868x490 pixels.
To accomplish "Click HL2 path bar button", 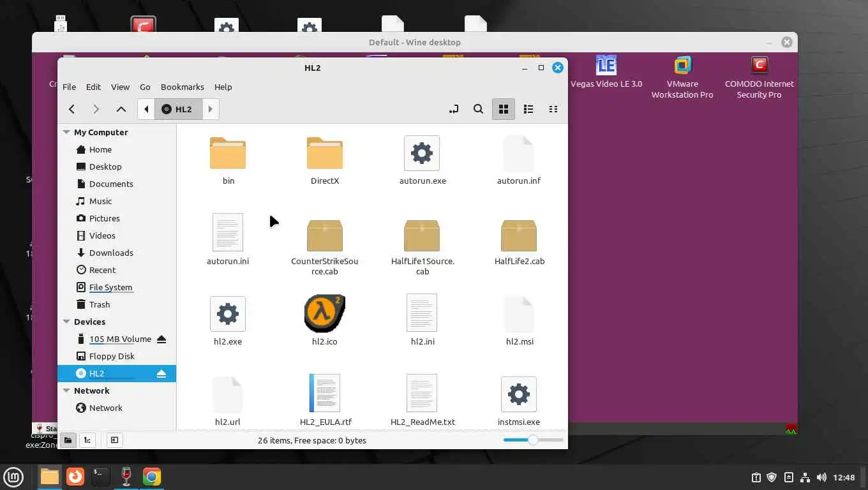I will tap(178, 109).
